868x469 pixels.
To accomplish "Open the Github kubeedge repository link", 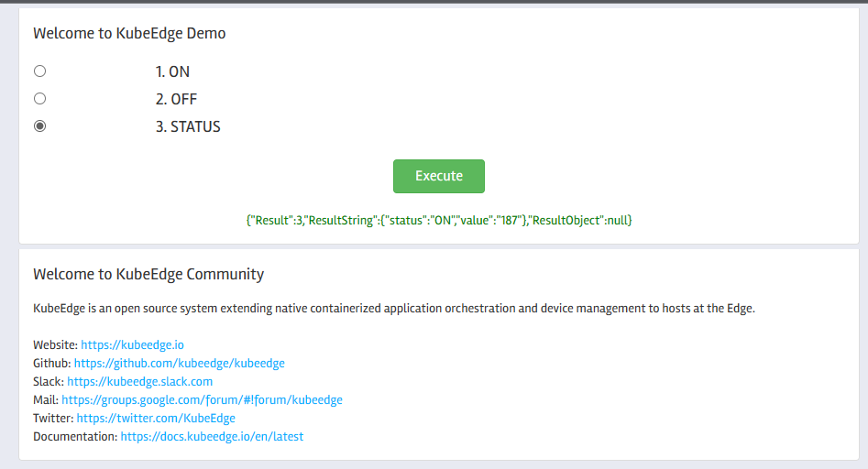I will point(180,364).
